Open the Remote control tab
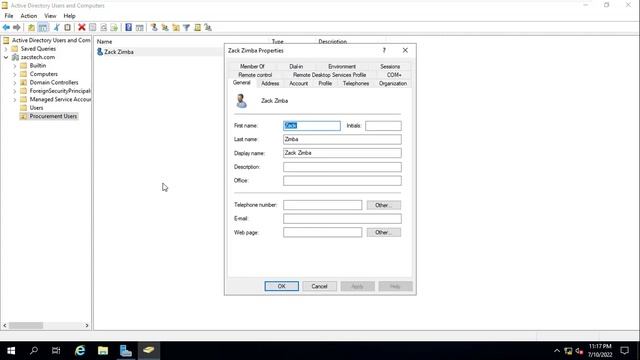 pyautogui.click(x=255, y=75)
